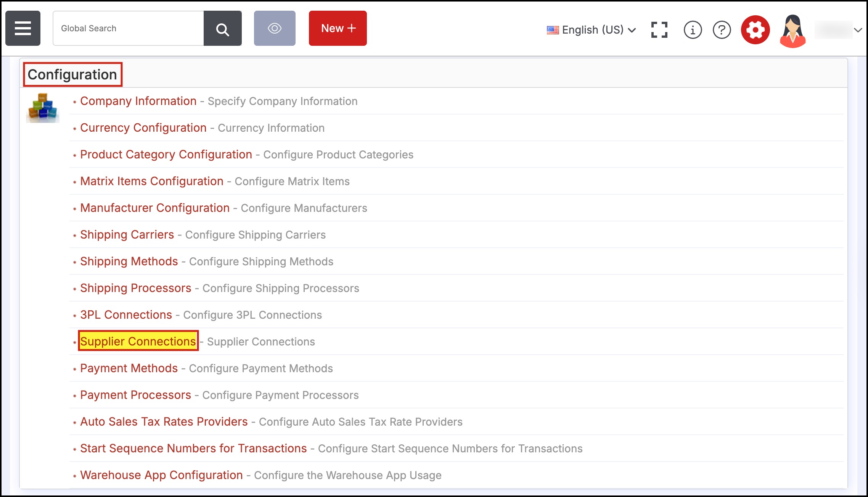Open Company Information settings
This screenshot has width=868, height=497.
tap(138, 101)
